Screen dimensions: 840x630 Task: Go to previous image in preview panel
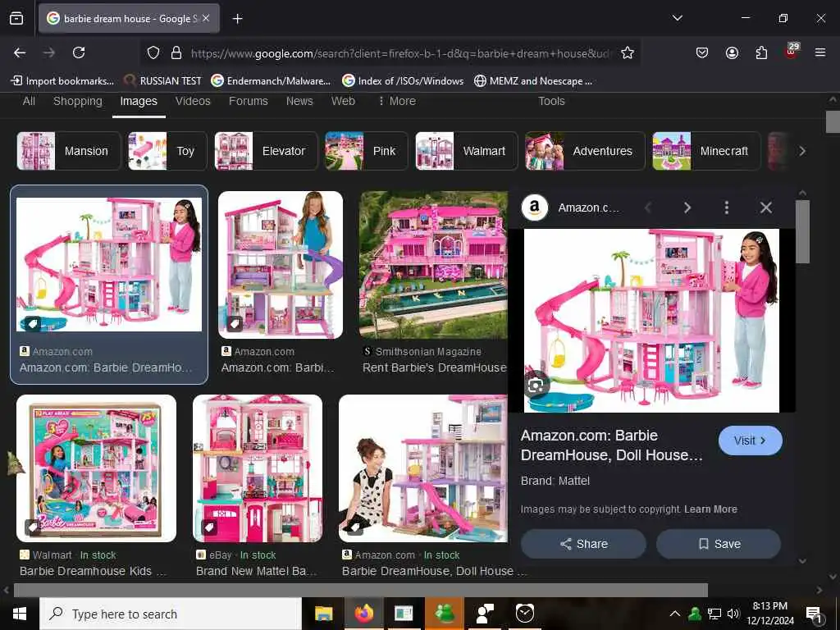tap(648, 208)
